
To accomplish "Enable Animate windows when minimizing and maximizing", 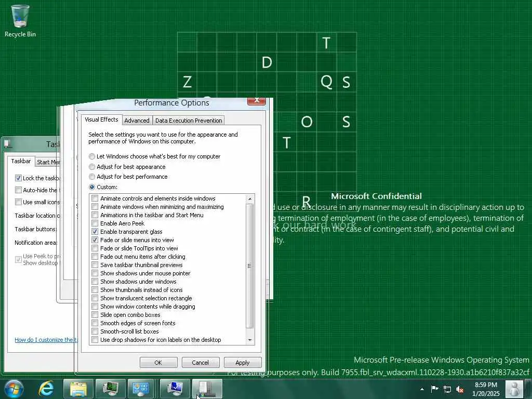I will point(95,207).
